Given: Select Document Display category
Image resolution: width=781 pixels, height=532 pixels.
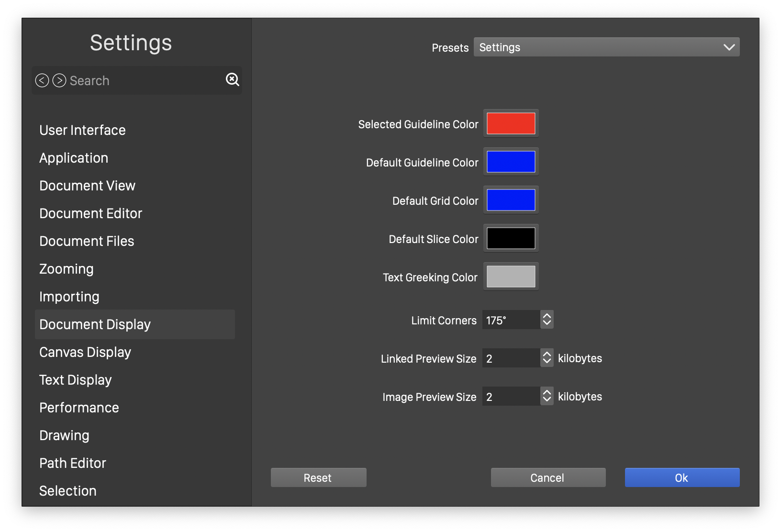Looking at the screenshot, I should tap(135, 324).
